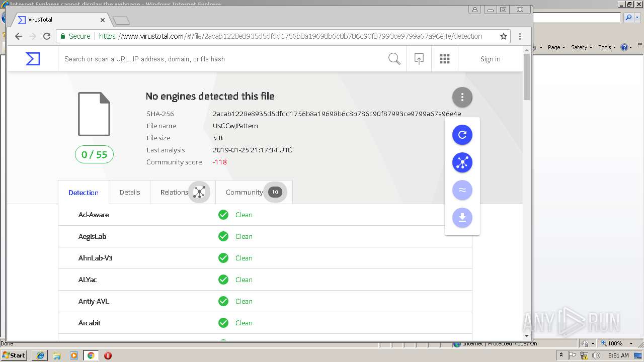
Task: Click the community score -118
Action: coord(219,162)
